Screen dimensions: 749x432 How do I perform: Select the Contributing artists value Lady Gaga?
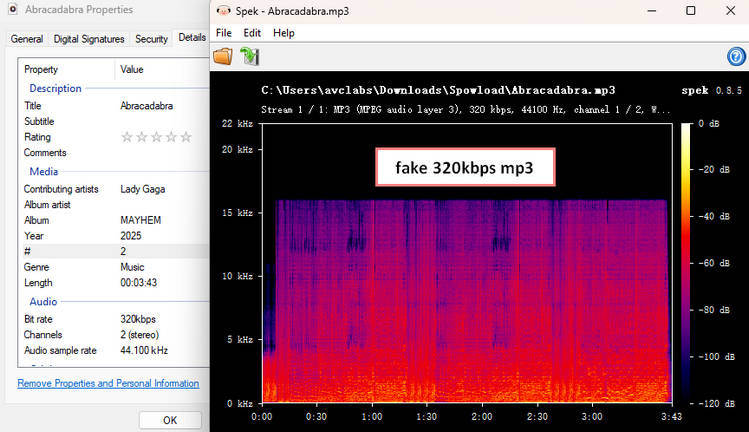tap(143, 189)
